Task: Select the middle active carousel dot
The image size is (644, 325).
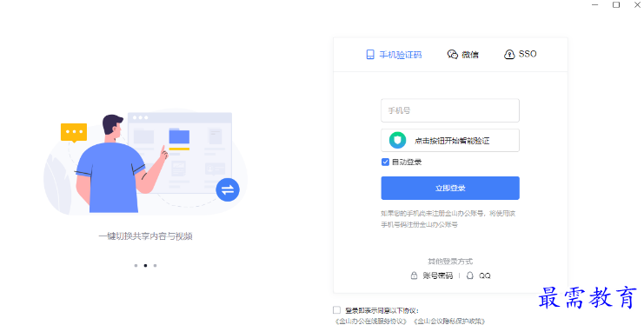Action: 145,265
